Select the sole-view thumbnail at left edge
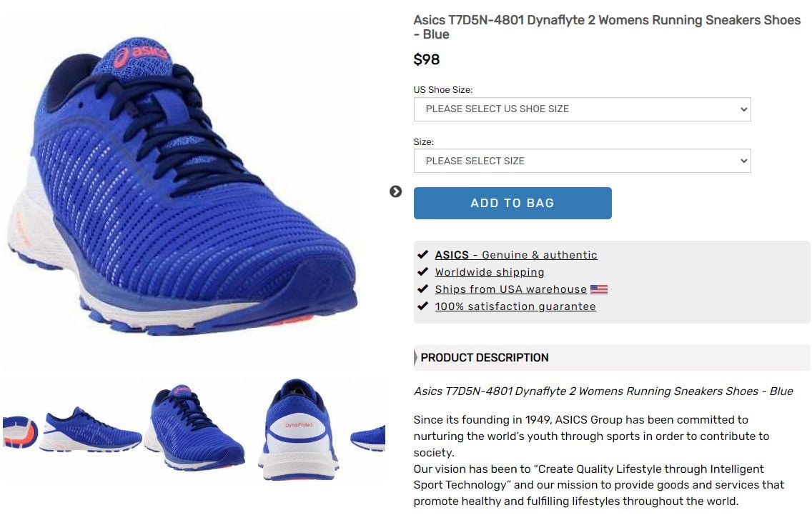The width and height of the screenshot is (812, 525). tap(20, 431)
